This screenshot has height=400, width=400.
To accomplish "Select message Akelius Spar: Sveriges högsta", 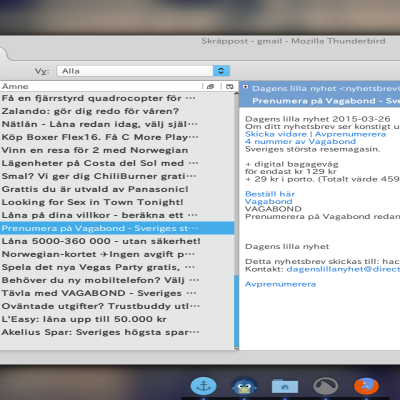I will click(117, 332).
